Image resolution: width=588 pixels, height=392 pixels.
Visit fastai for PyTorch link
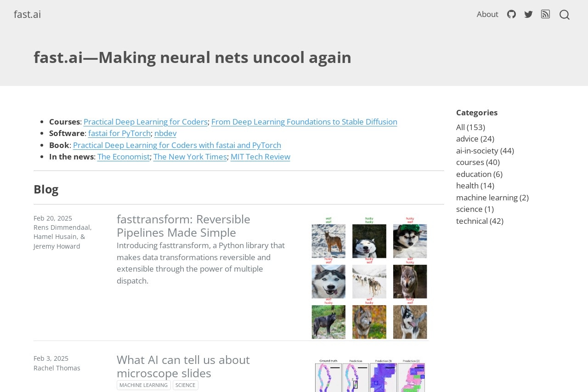pyautogui.click(x=119, y=133)
